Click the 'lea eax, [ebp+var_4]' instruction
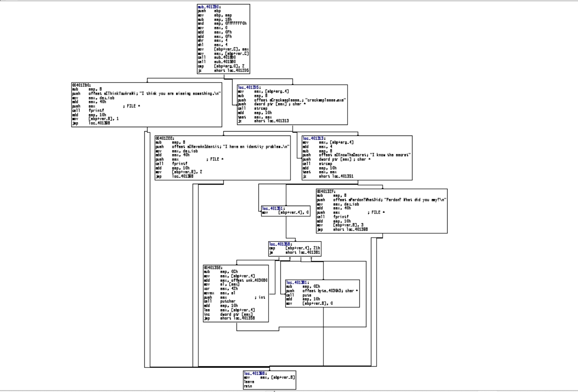578x392 pixels. pos(229,310)
